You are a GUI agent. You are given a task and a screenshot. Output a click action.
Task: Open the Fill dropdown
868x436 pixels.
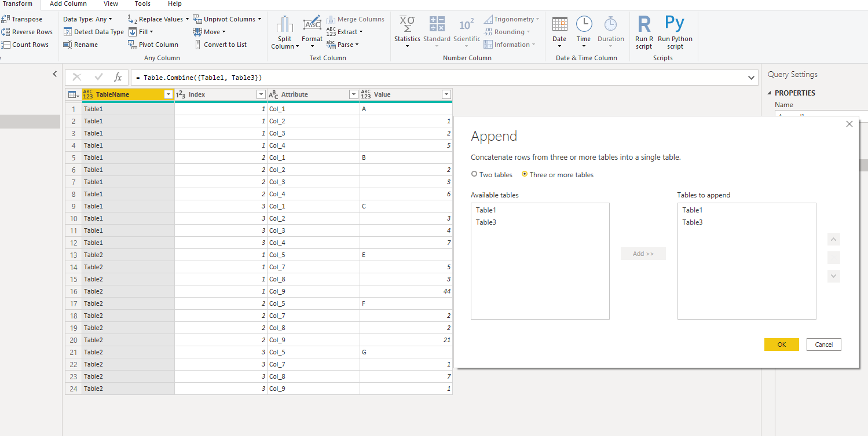coord(141,32)
